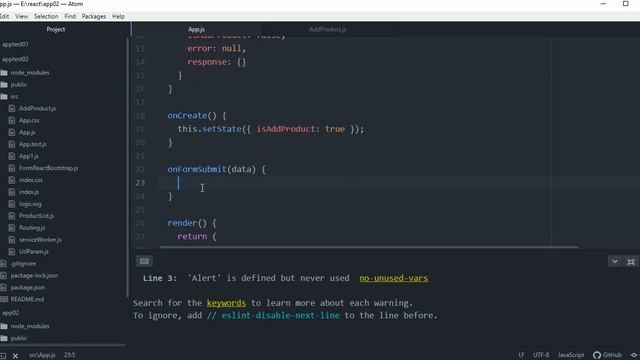640x360 pixels.
Task: Click the X icon in status bar
Action: click(15, 356)
